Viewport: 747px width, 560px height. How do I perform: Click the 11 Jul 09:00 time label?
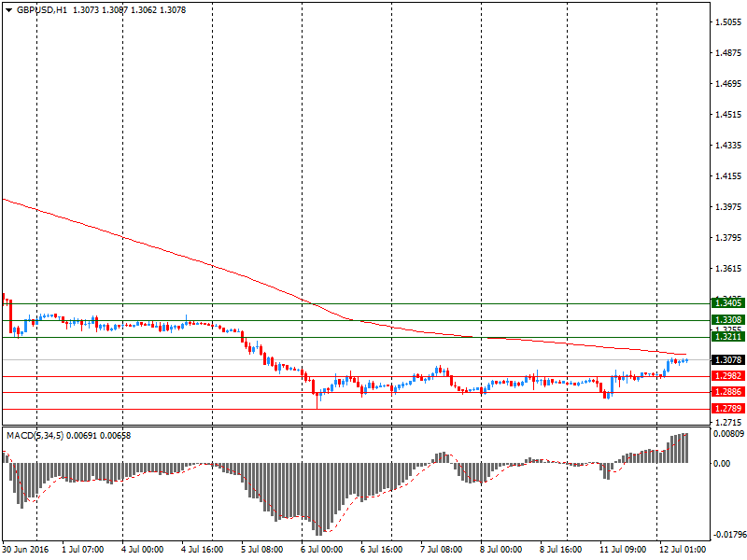pyautogui.click(x=623, y=550)
